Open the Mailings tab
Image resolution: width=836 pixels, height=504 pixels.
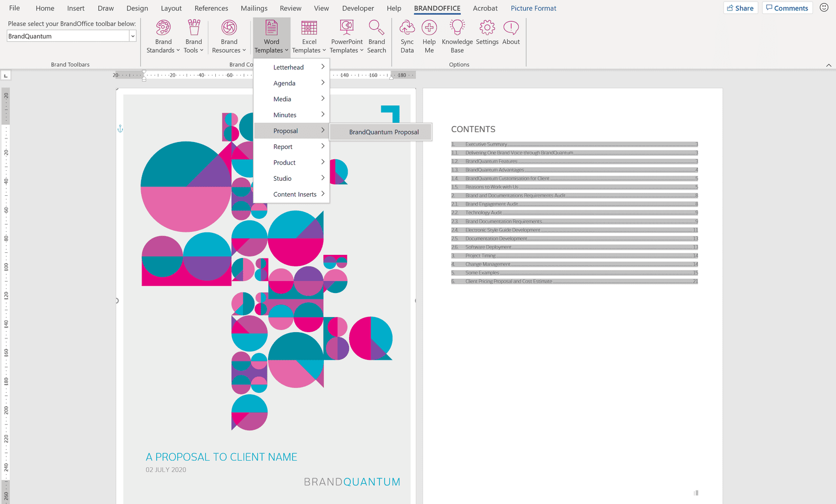click(254, 8)
